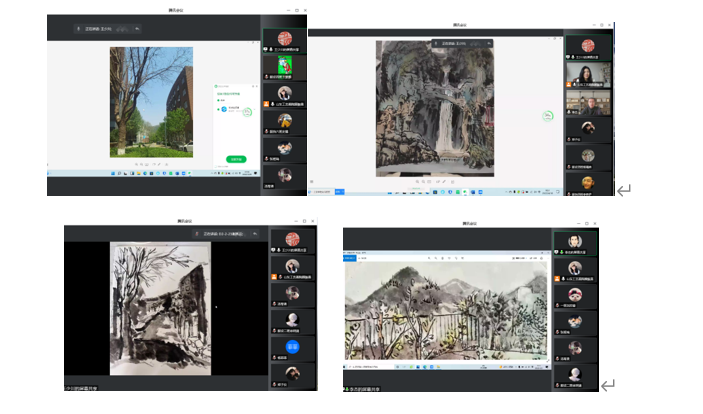Click zoom icon below the waterfall painting
The image size is (703, 414).
coord(417,181)
